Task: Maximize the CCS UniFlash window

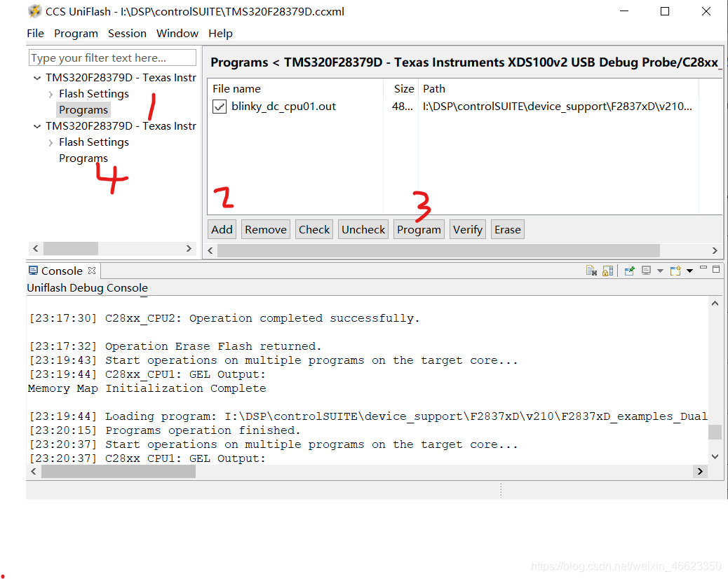Action: click(665, 11)
